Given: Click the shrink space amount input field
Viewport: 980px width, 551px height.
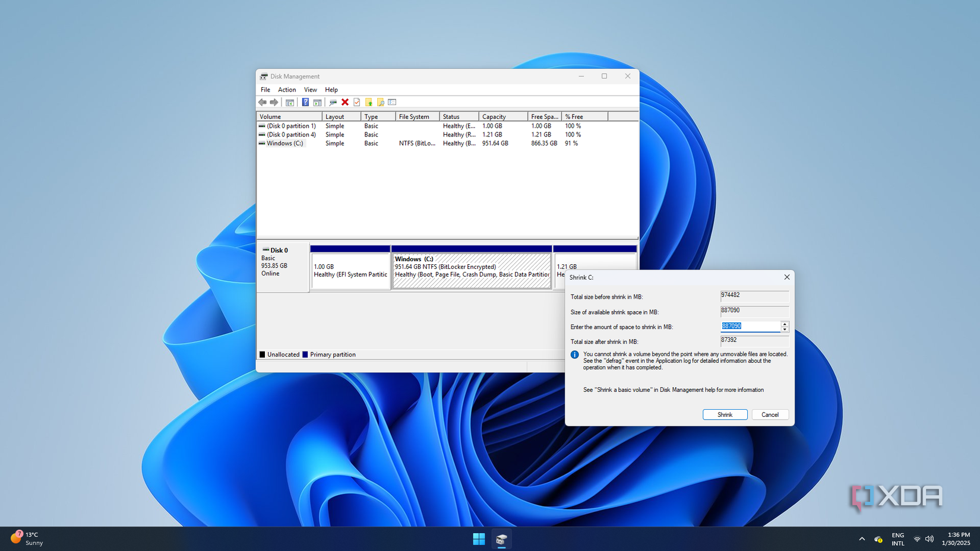Looking at the screenshot, I should tap(750, 326).
